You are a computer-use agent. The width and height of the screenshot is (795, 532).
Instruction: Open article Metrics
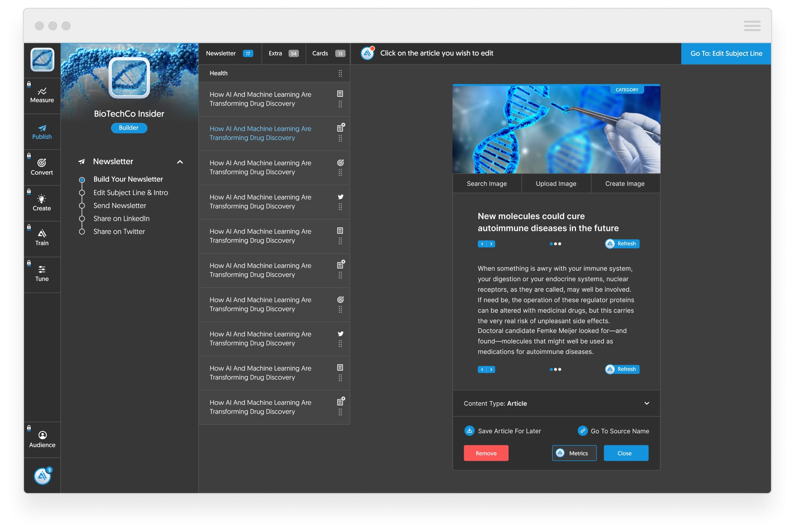[574, 453]
